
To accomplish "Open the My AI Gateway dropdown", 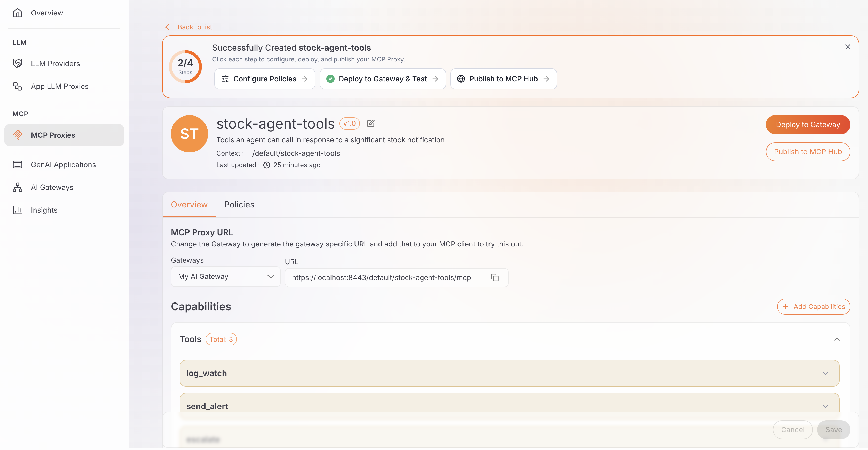I will click(x=225, y=277).
